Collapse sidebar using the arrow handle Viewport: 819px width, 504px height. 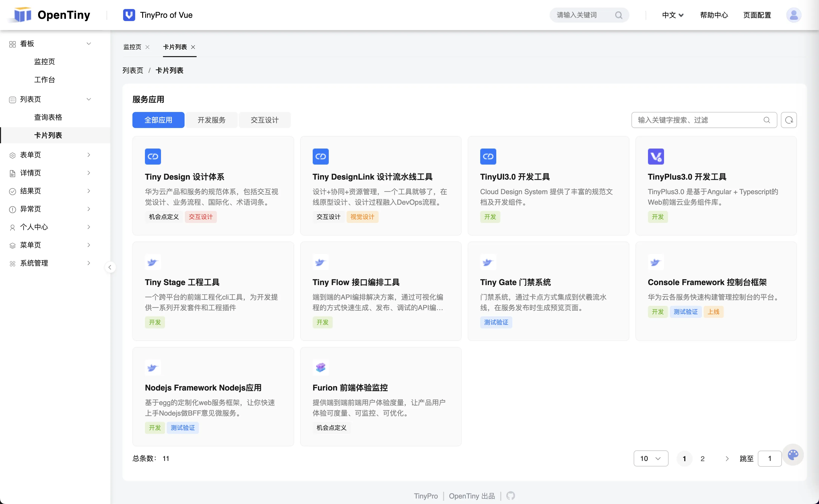[x=110, y=267]
